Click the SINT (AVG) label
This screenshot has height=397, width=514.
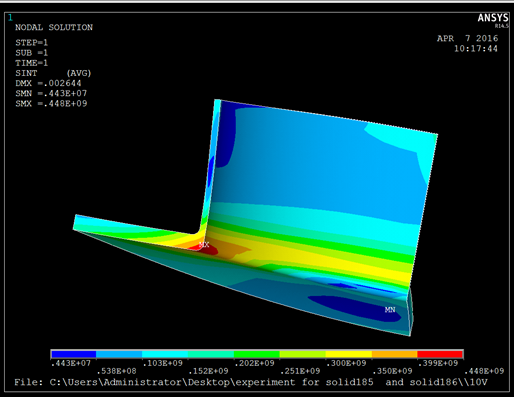pyautogui.click(x=53, y=73)
